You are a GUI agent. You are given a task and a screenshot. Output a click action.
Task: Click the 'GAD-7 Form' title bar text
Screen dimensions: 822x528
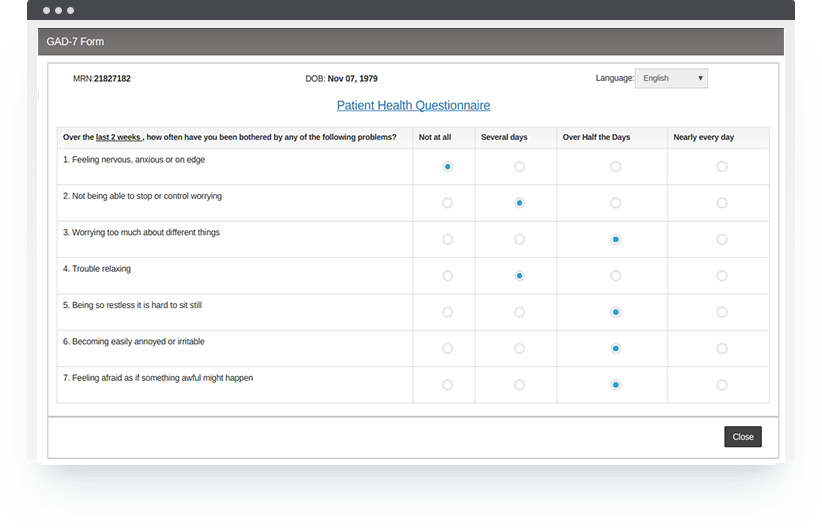click(x=75, y=41)
